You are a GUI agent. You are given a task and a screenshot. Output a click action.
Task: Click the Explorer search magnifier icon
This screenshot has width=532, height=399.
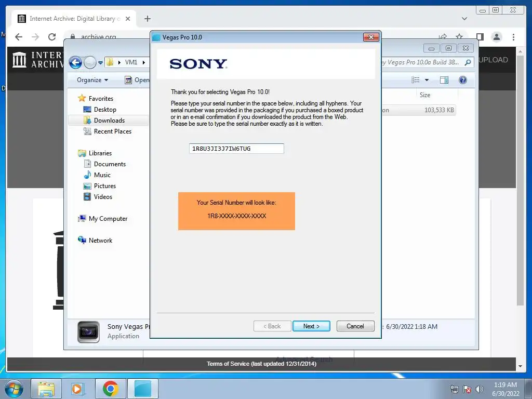click(468, 62)
